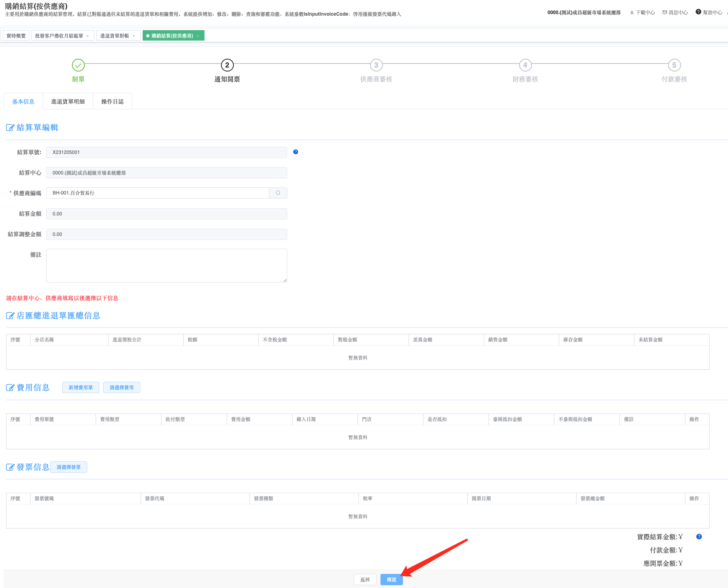Viewport: 728px width, 588px height.
Task: Click the 新增費用單 button
Action: pyautogui.click(x=81, y=387)
